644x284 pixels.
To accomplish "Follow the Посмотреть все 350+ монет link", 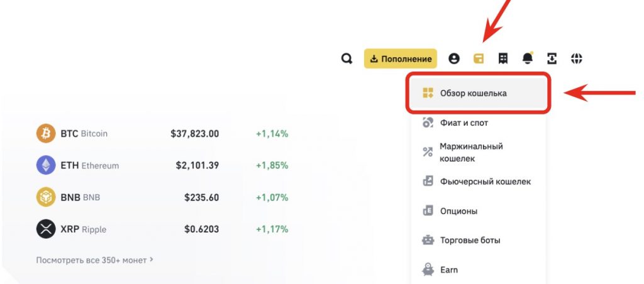I will [x=94, y=259].
